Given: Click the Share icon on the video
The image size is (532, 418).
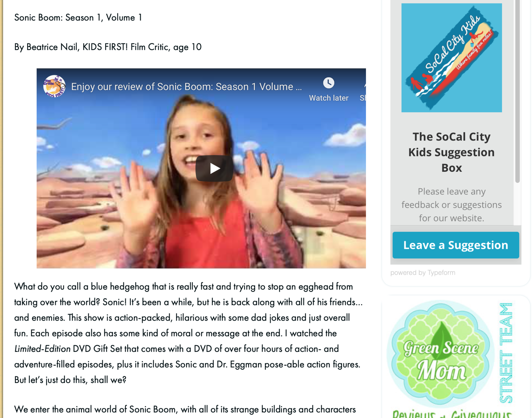Looking at the screenshot, I should pyautogui.click(x=363, y=90).
